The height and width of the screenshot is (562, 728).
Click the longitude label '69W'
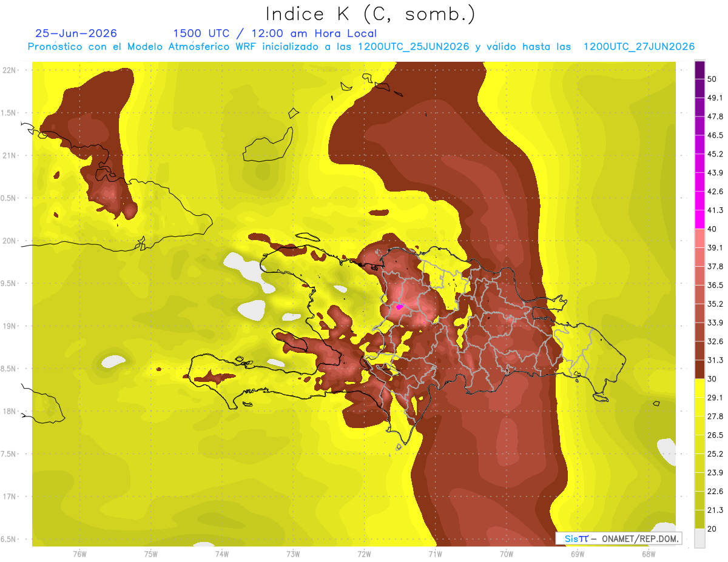click(578, 554)
